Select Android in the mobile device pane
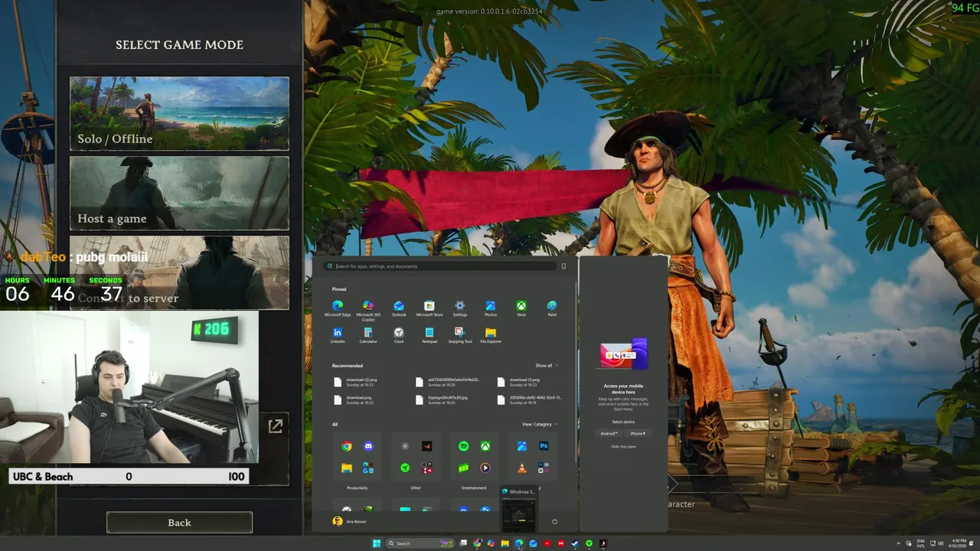This screenshot has height=551, width=980. click(x=609, y=433)
